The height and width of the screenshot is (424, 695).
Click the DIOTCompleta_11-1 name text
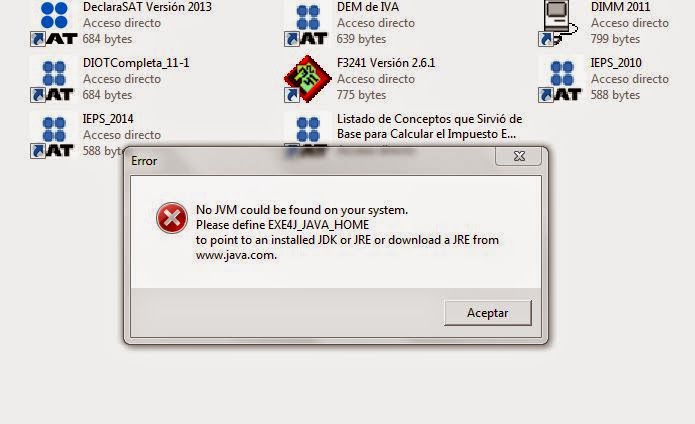[136, 63]
